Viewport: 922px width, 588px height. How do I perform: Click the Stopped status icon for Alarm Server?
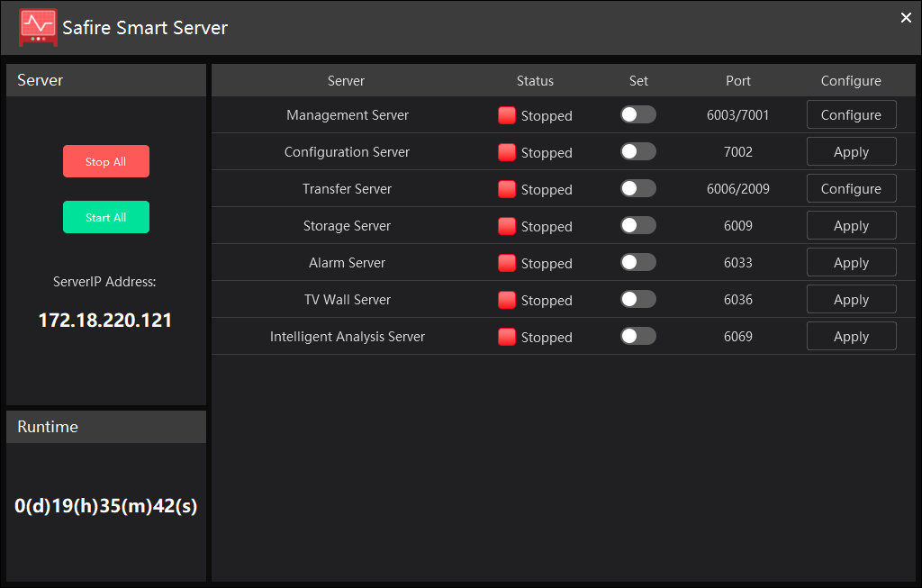point(507,263)
